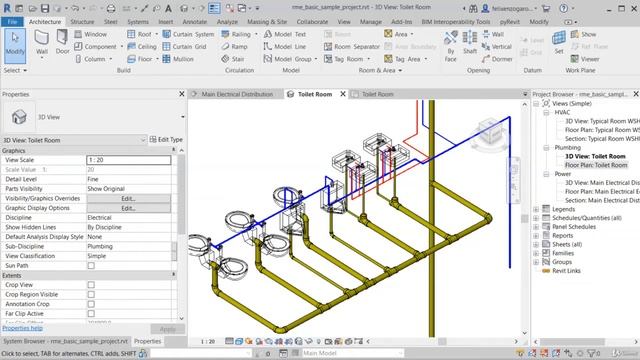Select the Shaft opening tool
640x360 pixels.
pyautogui.click(x=470, y=42)
